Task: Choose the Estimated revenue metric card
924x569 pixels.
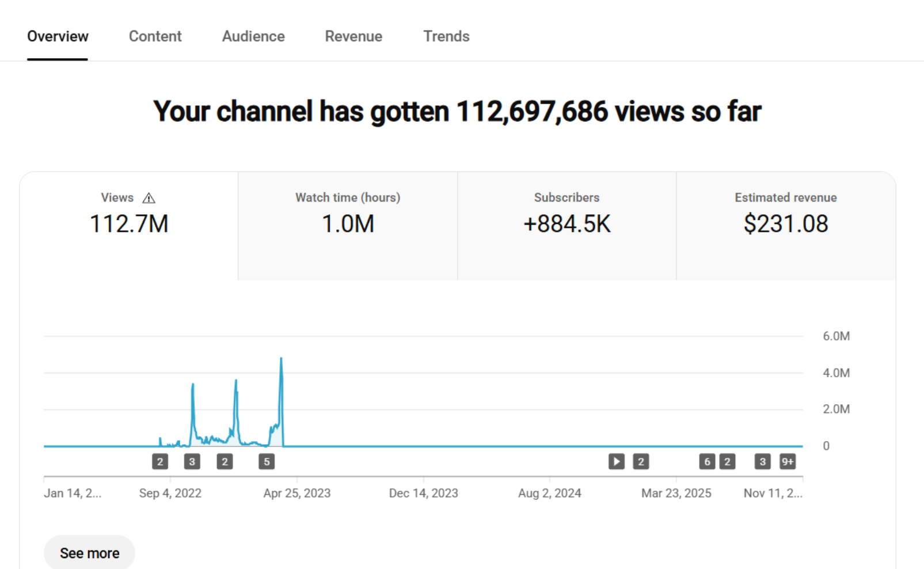Action: pos(785,225)
